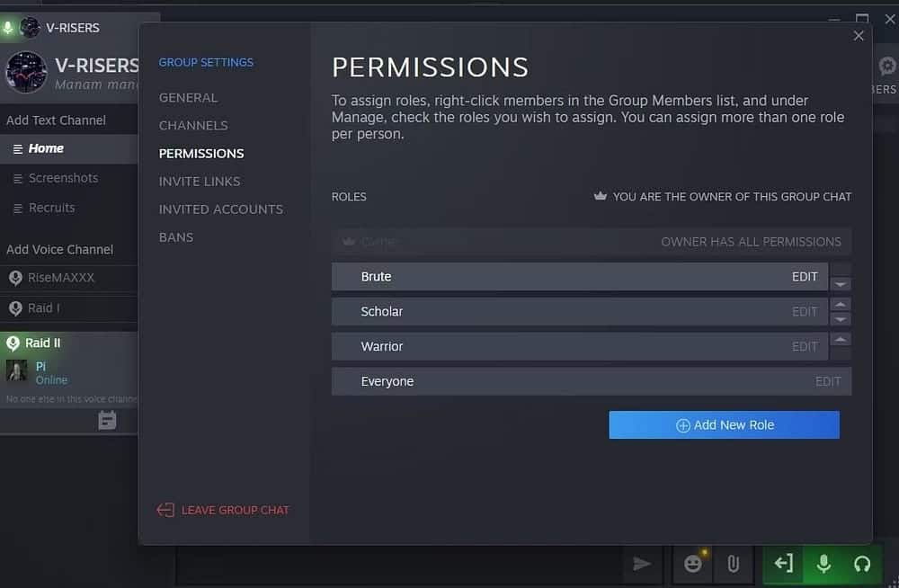Viewport: 899px width, 588px height.
Task: Send a message using the arrow icon
Action: click(642, 564)
